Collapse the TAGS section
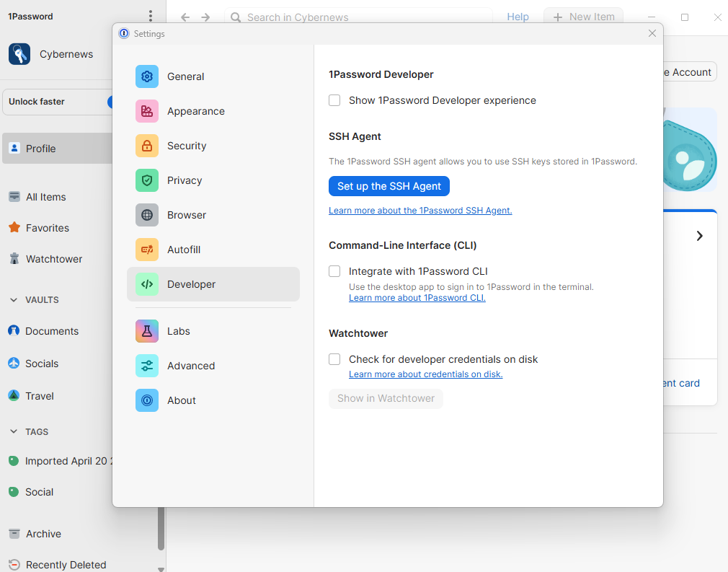This screenshot has height=572, width=728. tap(14, 431)
